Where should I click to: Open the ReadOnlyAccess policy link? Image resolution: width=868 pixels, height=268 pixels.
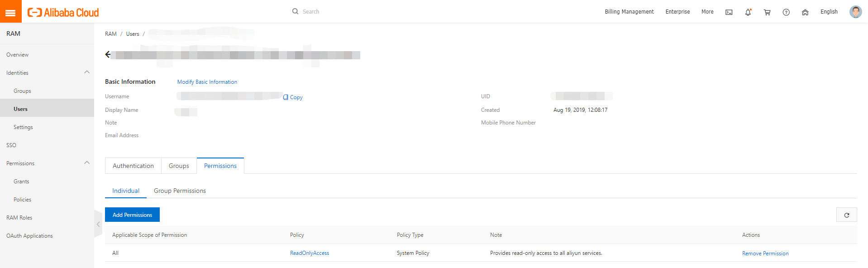click(x=310, y=253)
